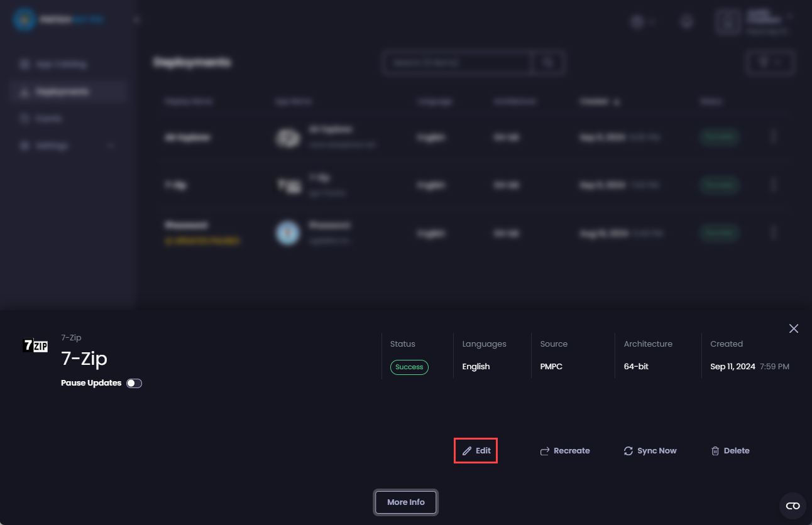Click the user avatar in the top right
Screen dimensions: 812x525
point(727,22)
